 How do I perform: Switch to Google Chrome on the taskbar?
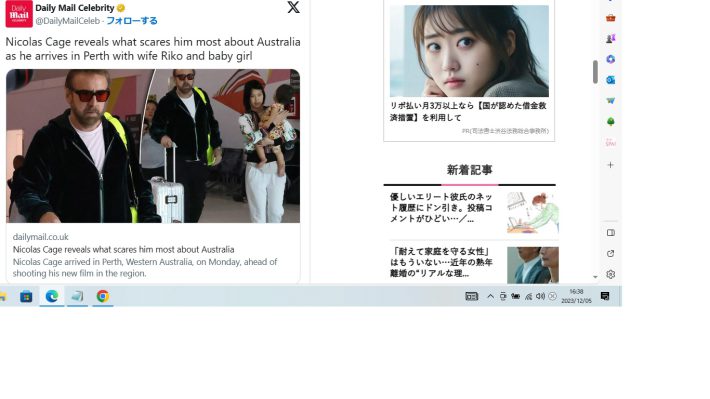tap(103, 296)
